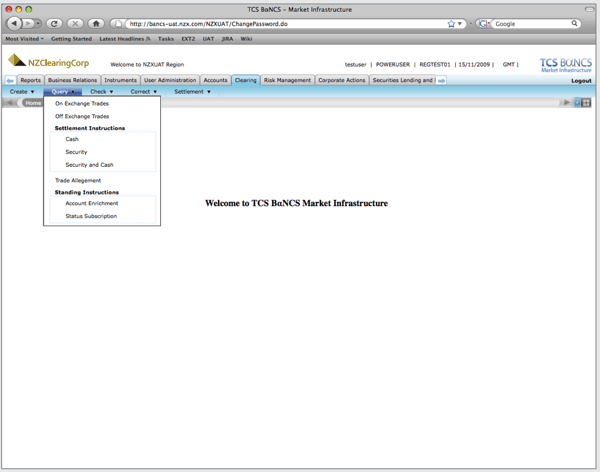Choose On Exchange Trades from Query menu

[82, 103]
